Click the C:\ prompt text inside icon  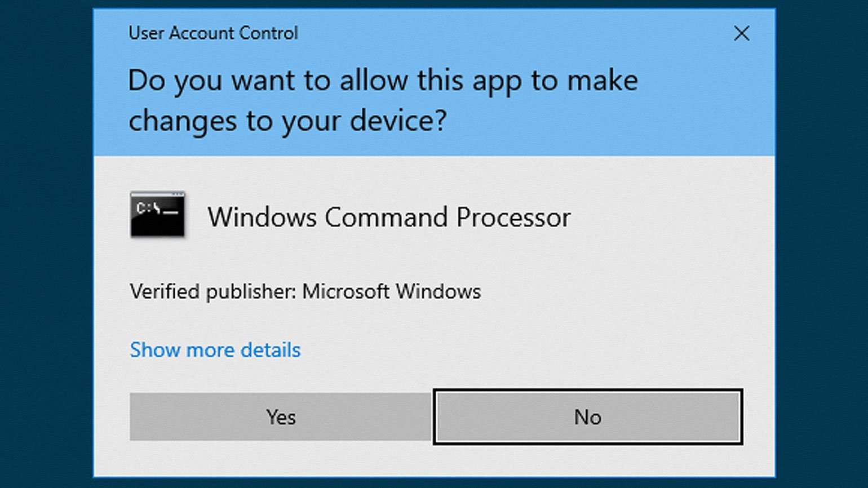149,208
